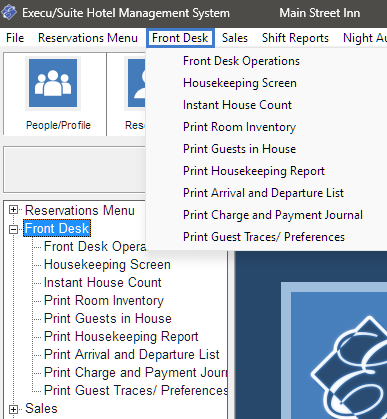
Task: Open the People/Profile toolbar icon
Action: click(53, 83)
